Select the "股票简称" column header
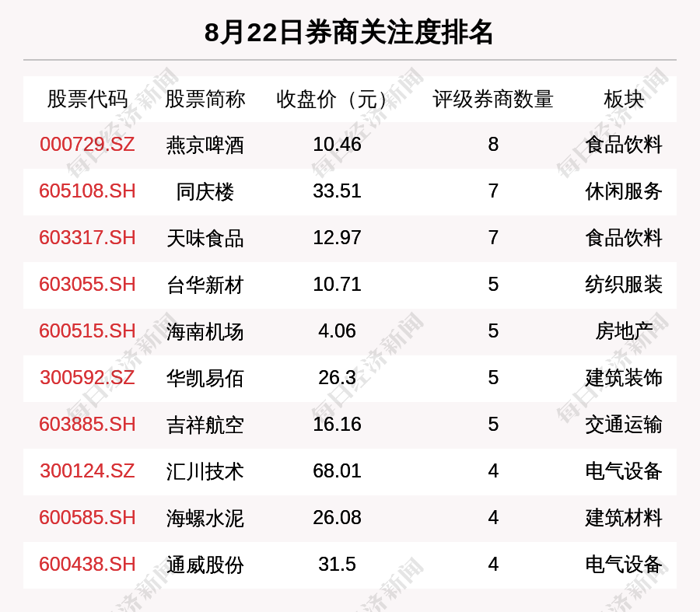Screen dimensions: 700x612 (x=205, y=99)
